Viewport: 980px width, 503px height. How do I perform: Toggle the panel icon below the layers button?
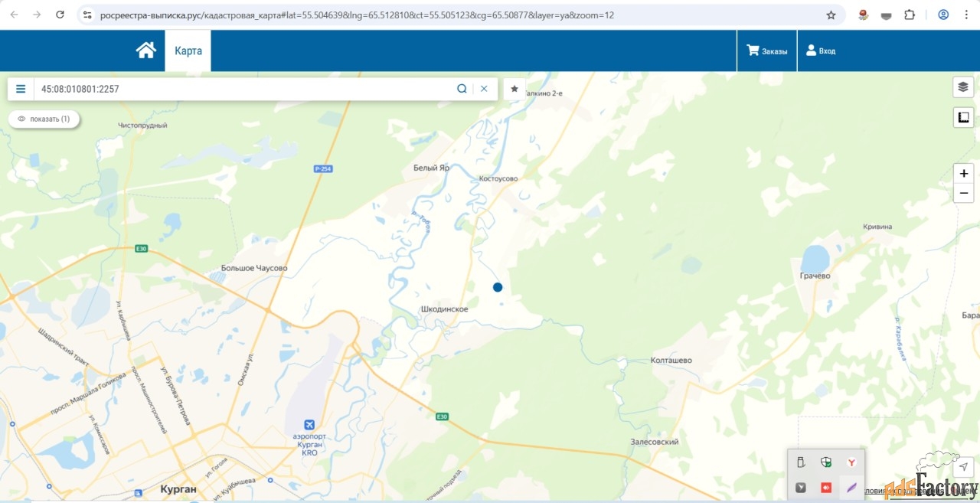click(963, 117)
